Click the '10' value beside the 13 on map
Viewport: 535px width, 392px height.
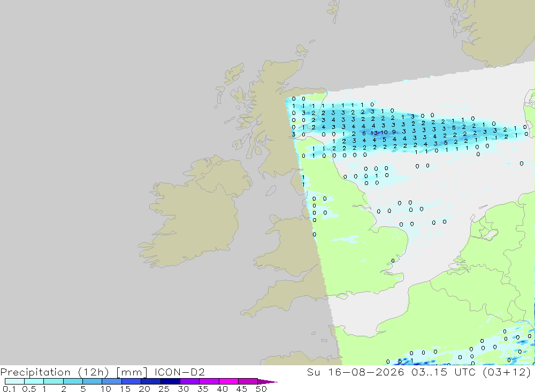[384, 133]
